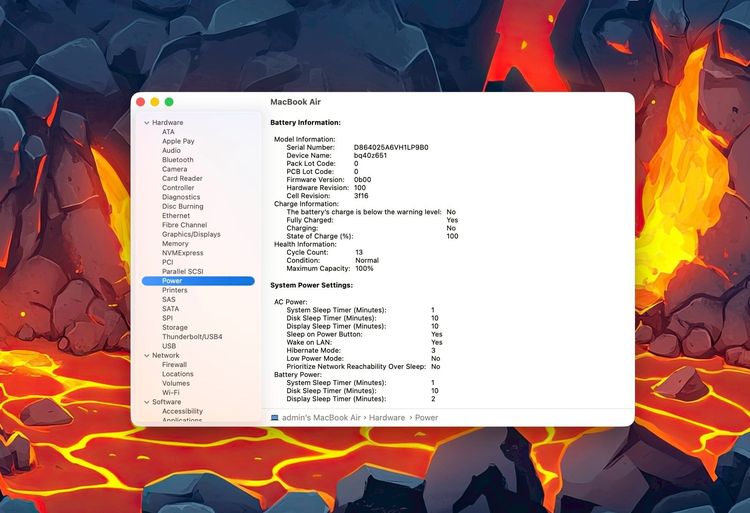Click the Battery Information heading
The height and width of the screenshot is (513, 750).
(306, 123)
